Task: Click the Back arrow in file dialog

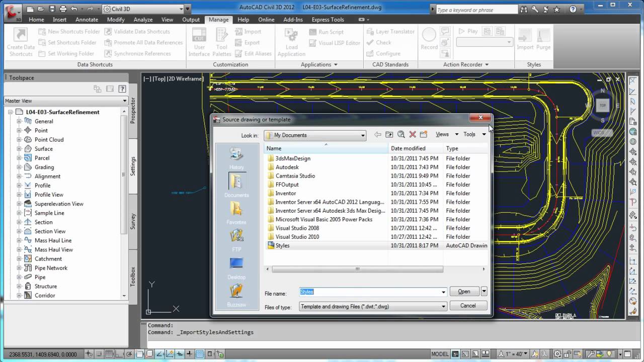Action: pyautogui.click(x=377, y=134)
